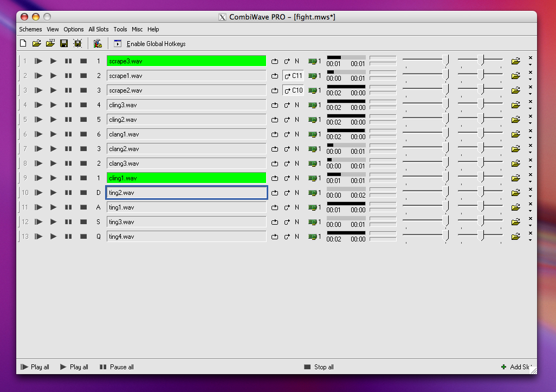556x392 pixels.
Task: Create a new scheme with the New icon
Action: point(23,43)
